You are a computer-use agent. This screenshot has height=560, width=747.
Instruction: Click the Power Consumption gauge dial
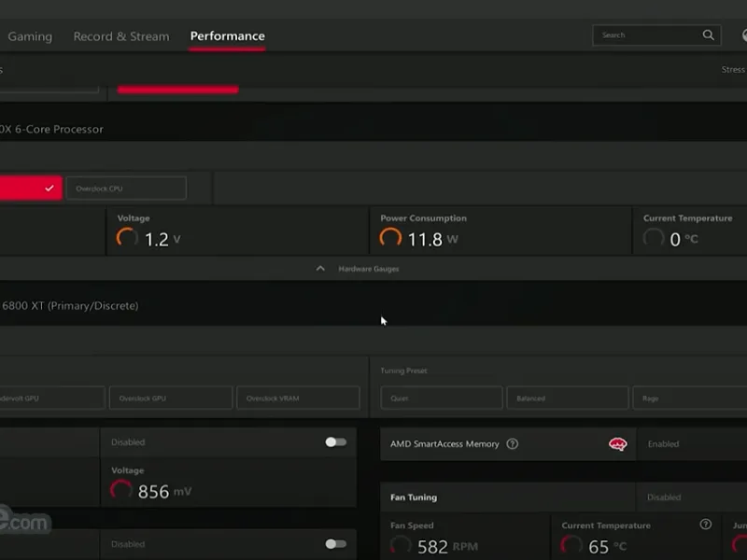click(x=390, y=238)
